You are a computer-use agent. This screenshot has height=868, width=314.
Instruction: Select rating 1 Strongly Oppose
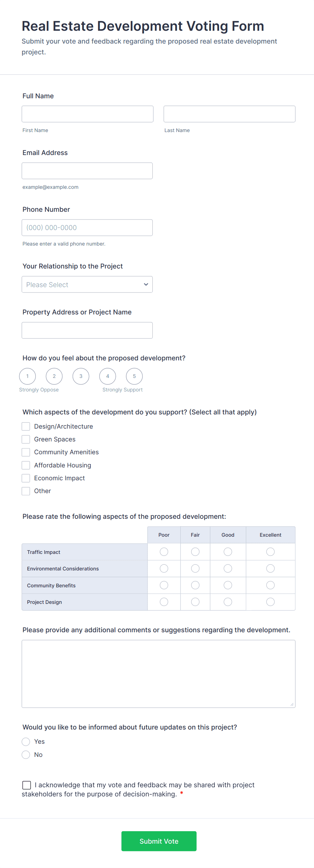(27, 376)
